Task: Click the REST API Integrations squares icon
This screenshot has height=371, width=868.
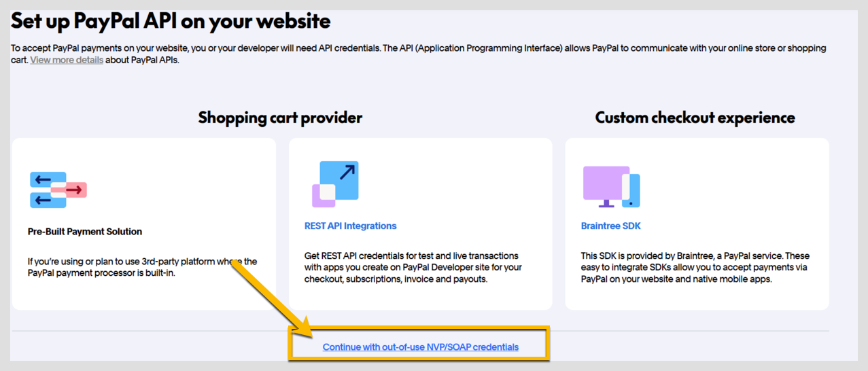Action: tap(335, 184)
